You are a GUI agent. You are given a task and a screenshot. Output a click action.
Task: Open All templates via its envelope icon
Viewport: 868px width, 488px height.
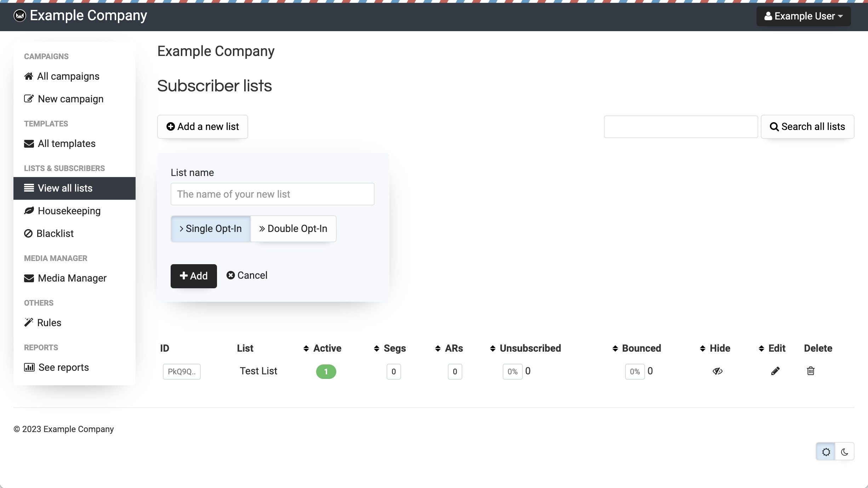pyautogui.click(x=29, y=143)
